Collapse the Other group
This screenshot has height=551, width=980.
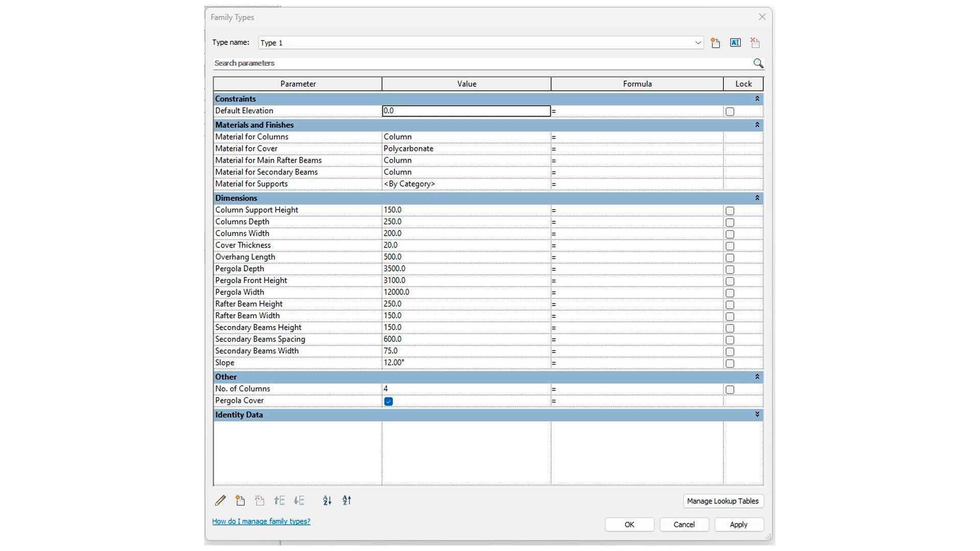(x=757, y=377)
